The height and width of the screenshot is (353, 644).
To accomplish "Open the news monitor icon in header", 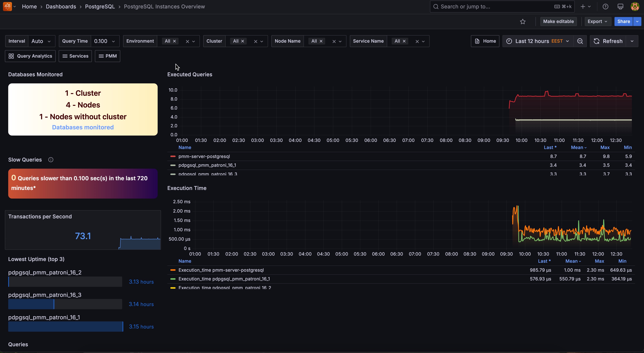I will [x=620, y=7].
